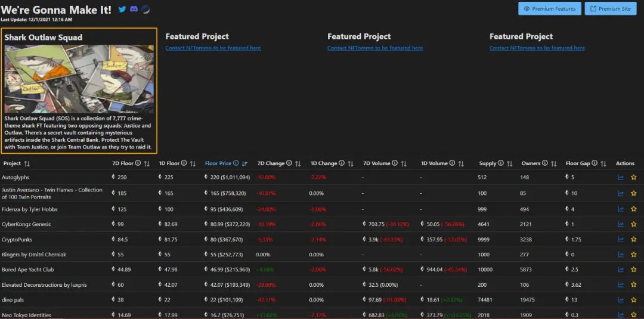Click second 'Contact NFTommo to be featured' link
The image size is (644, 319).
click(x=375, y=48)
